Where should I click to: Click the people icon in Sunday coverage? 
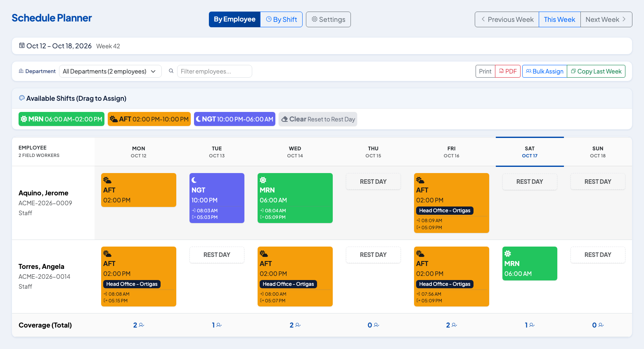point(601,325)
